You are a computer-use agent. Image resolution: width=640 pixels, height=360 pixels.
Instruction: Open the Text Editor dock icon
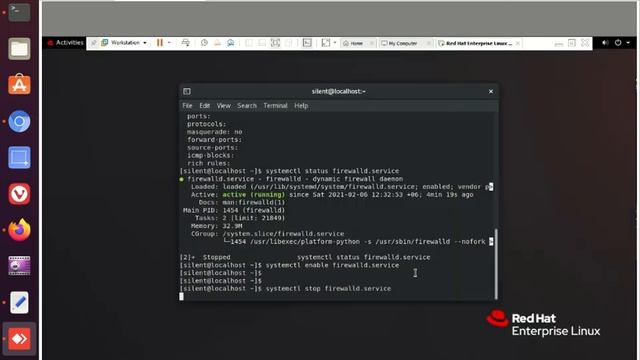(x=19, y=302)
